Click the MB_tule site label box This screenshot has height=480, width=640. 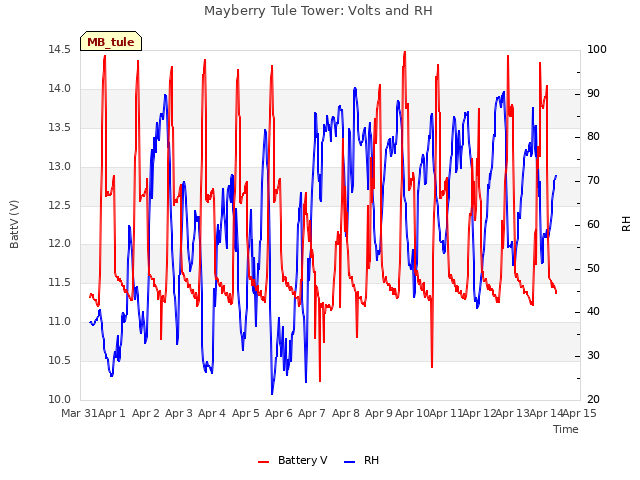(111, 41)
